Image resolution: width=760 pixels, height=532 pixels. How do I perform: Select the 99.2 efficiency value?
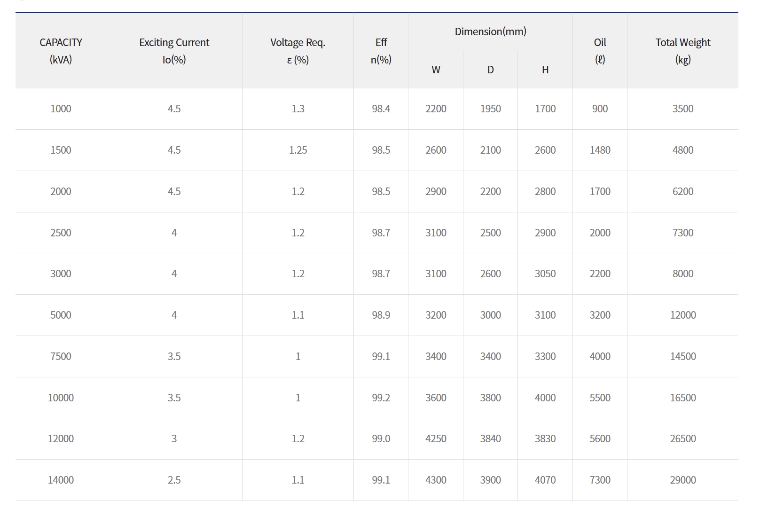click(x=381, y=398)
